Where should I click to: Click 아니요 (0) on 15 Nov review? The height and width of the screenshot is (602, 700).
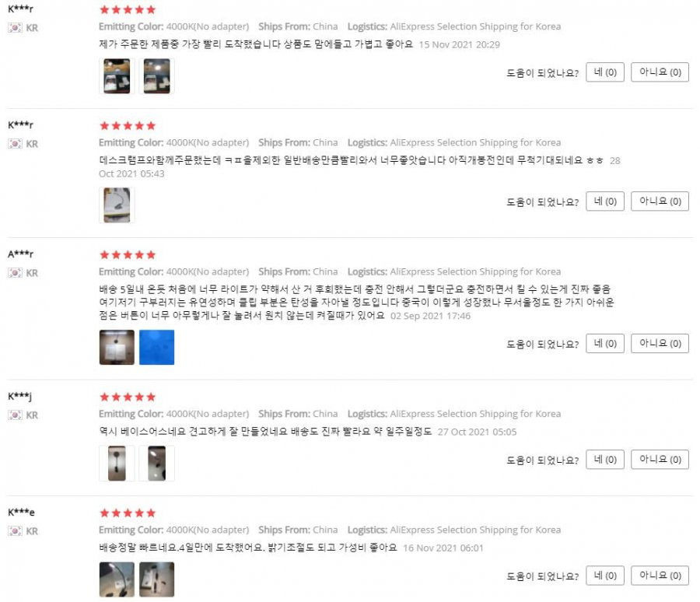click(x=660, y=72)
